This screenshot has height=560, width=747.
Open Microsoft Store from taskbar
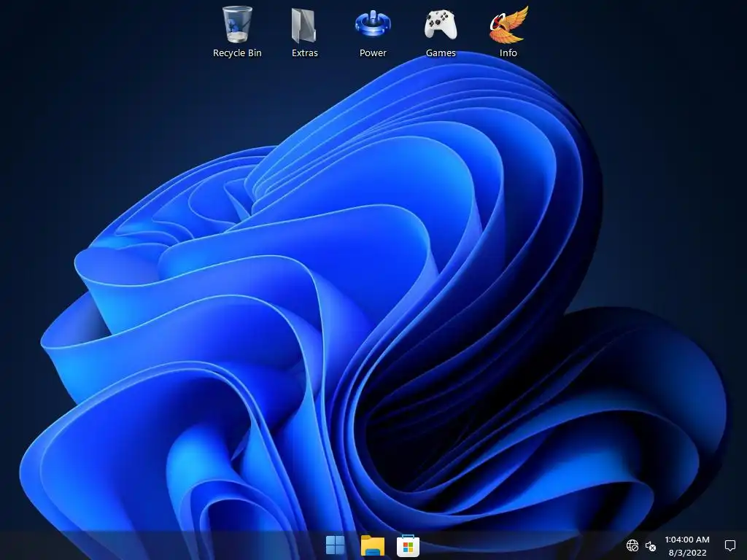click(409, 545)
